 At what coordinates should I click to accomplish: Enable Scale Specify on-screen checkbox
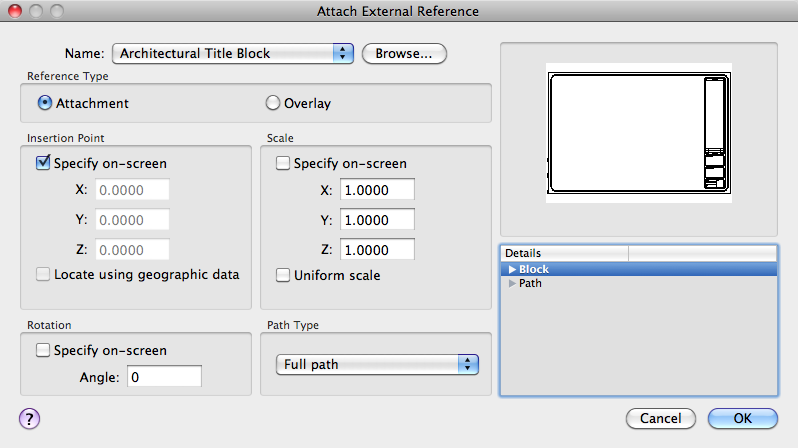pyautogui.click(x=283, y=163)
